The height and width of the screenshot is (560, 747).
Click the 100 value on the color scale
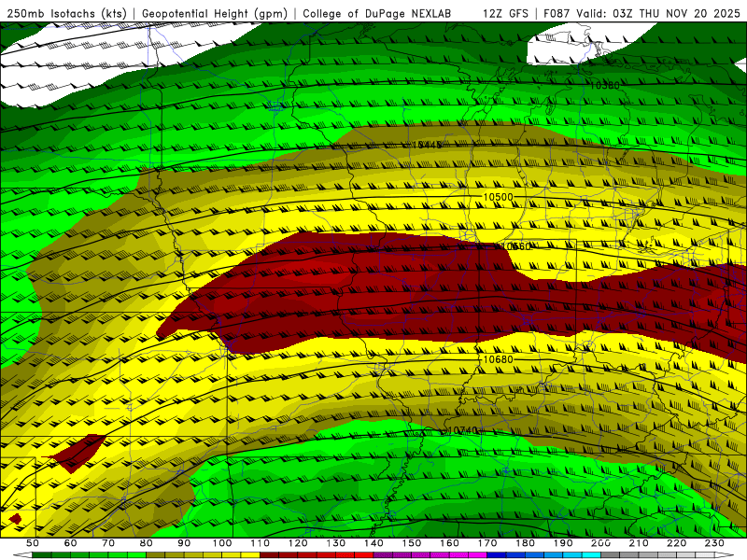(222, 543)
